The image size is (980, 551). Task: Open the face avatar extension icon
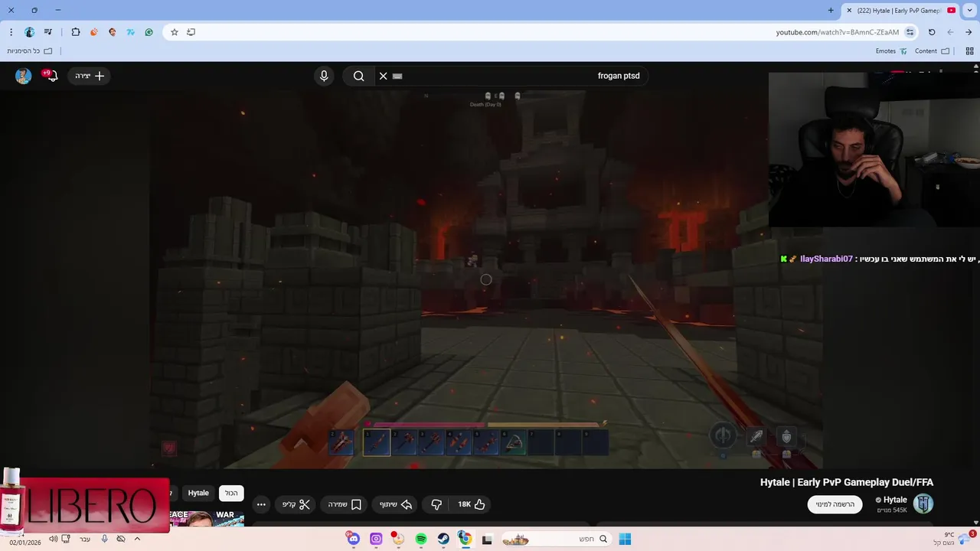(113, 32)
